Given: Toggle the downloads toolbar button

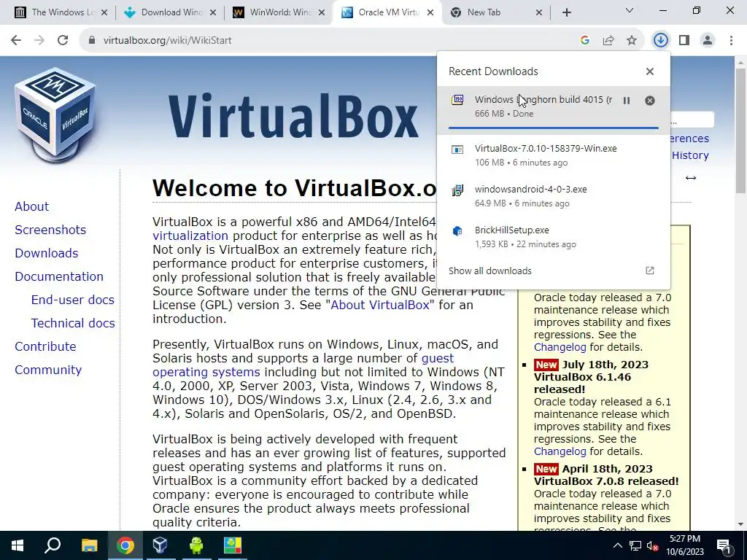Looking at the screenshot, I should point(660,41).
